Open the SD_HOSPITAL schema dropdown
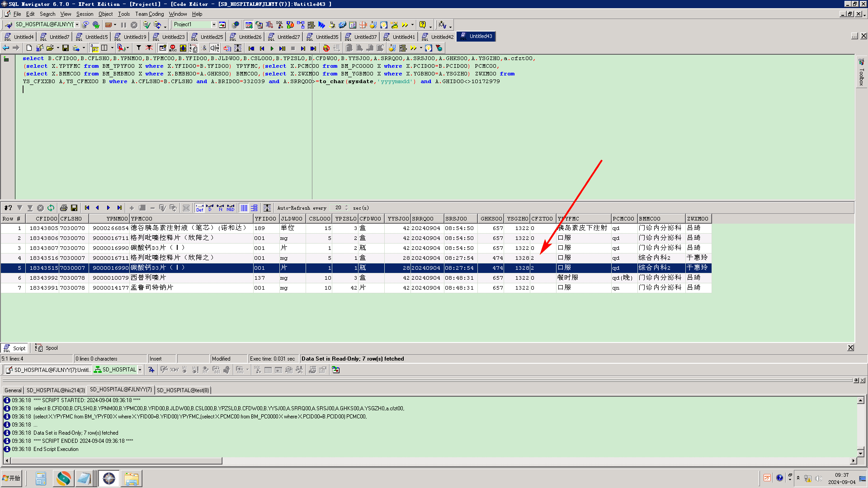868x488 pixels. pos(140,370)
